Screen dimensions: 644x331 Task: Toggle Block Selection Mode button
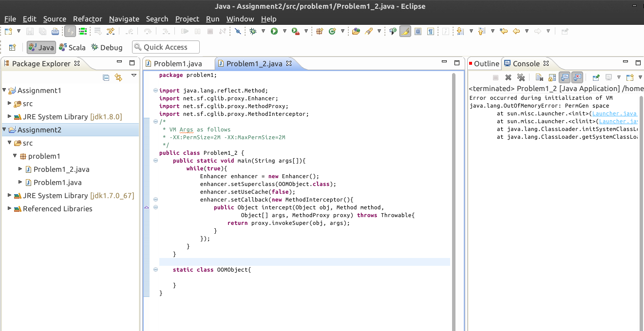418,31
